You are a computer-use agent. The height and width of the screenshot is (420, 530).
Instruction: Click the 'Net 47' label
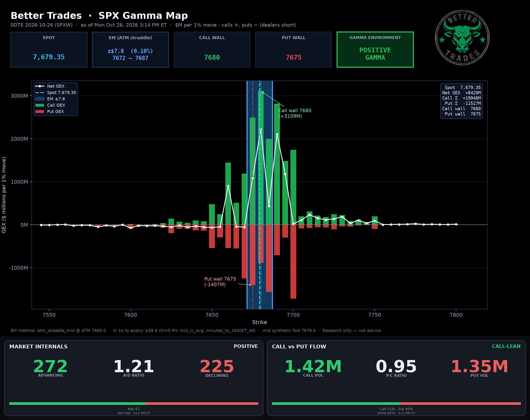coord(134,409)
